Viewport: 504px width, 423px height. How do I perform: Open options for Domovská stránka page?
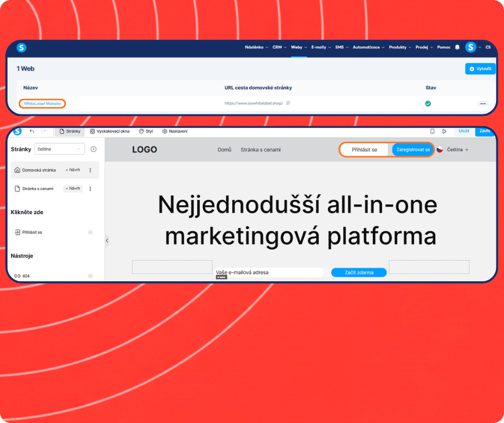[x=90, y=170]
